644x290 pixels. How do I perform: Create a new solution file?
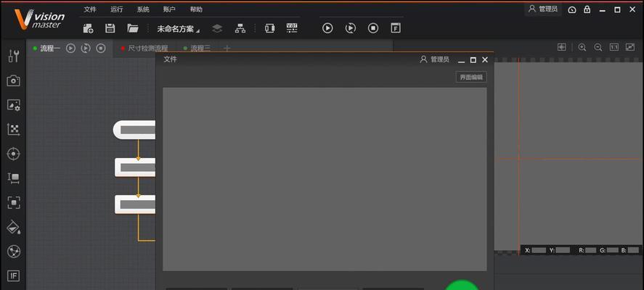click(88, 28)
